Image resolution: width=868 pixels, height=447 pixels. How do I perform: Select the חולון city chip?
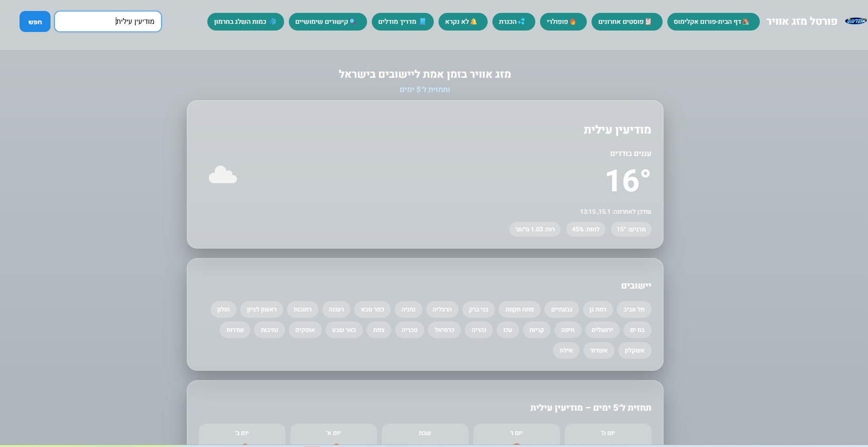point(223,309)
